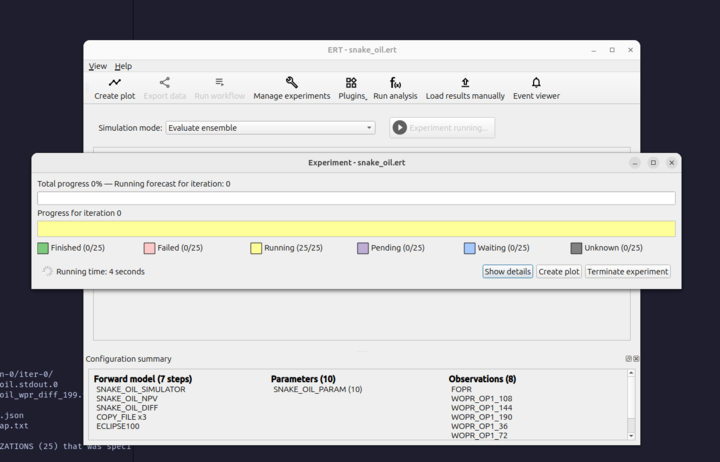Click configuration summary scrollbar down arrow
720x462 pixels.
[631, 436]
